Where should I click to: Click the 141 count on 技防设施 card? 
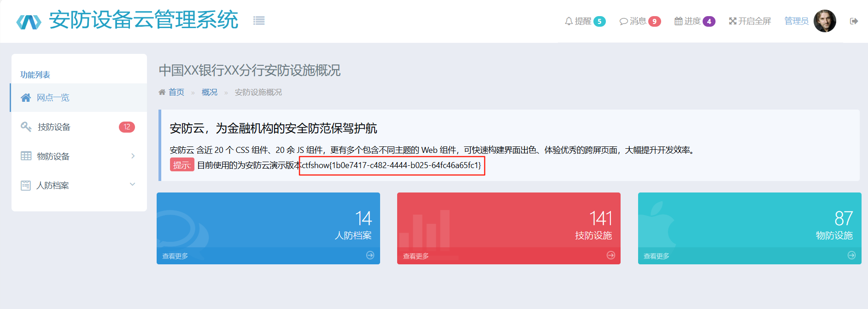pyautogui.click(x=601, y=218)
